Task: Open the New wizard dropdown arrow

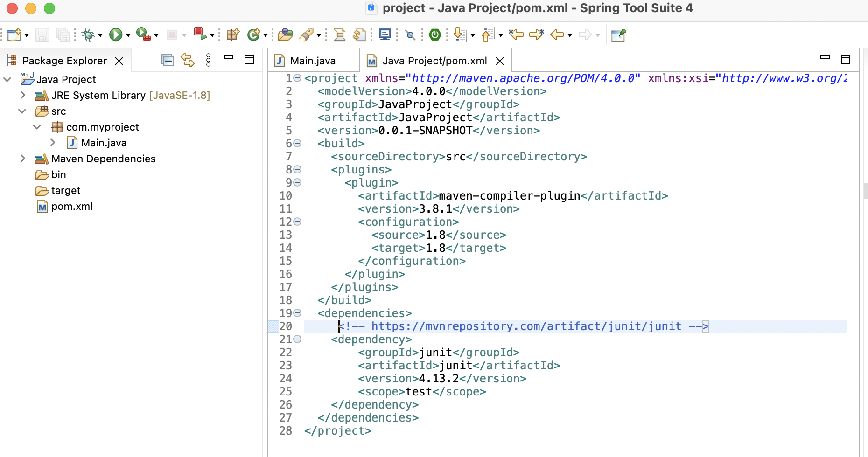Action: pyautogui.click(x=27, y=35)
